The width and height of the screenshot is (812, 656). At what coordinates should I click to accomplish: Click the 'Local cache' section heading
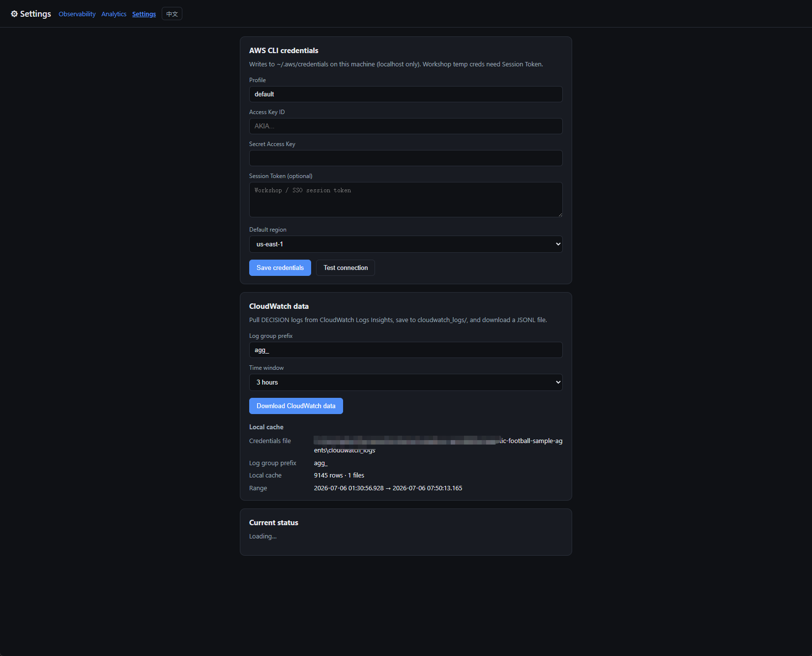(266, 427)
